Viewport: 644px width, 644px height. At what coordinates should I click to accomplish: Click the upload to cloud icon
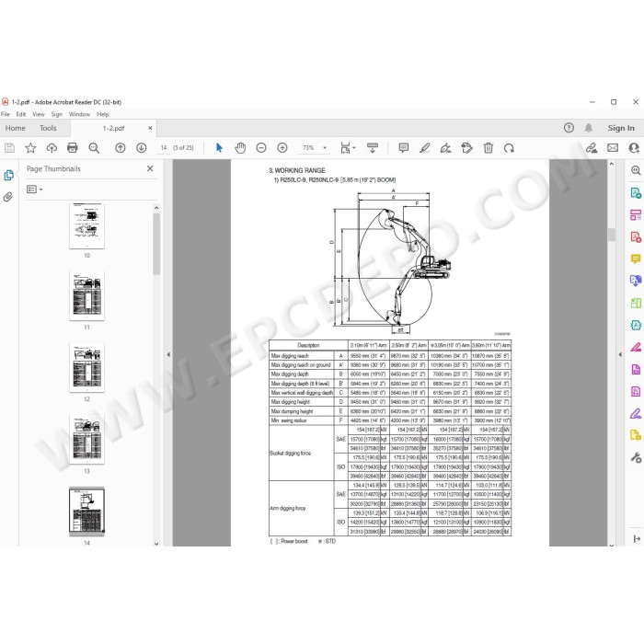pyautogui.click(x=52, y=148)
